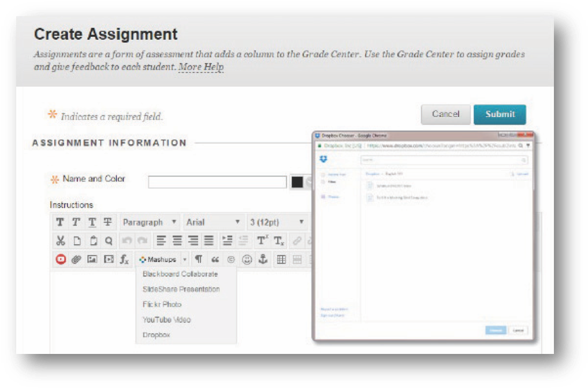The width and height of the screenshot is (588, 388).
Task: Click the paperclip attach file icon
Action: (76, 260)
